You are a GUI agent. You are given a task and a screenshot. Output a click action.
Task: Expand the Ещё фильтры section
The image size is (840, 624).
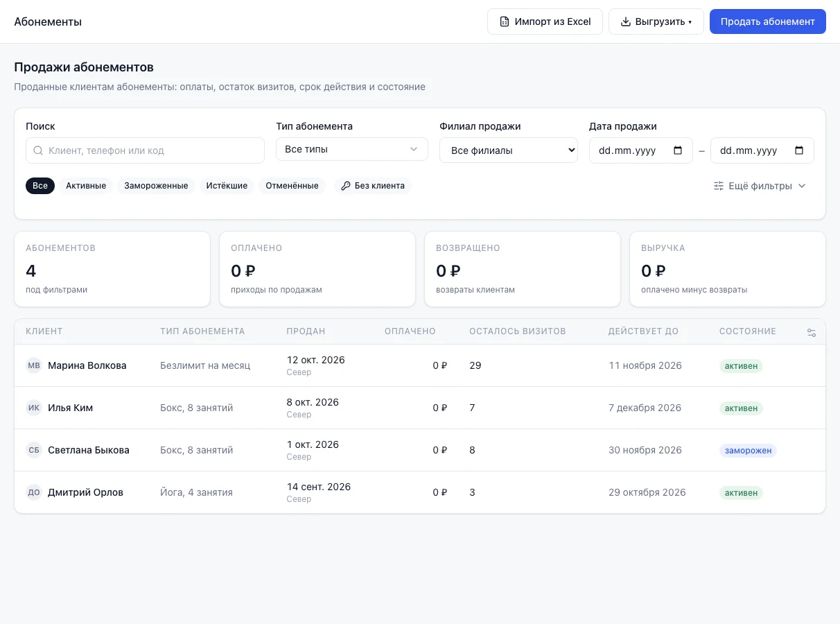[x=760, y=186]
